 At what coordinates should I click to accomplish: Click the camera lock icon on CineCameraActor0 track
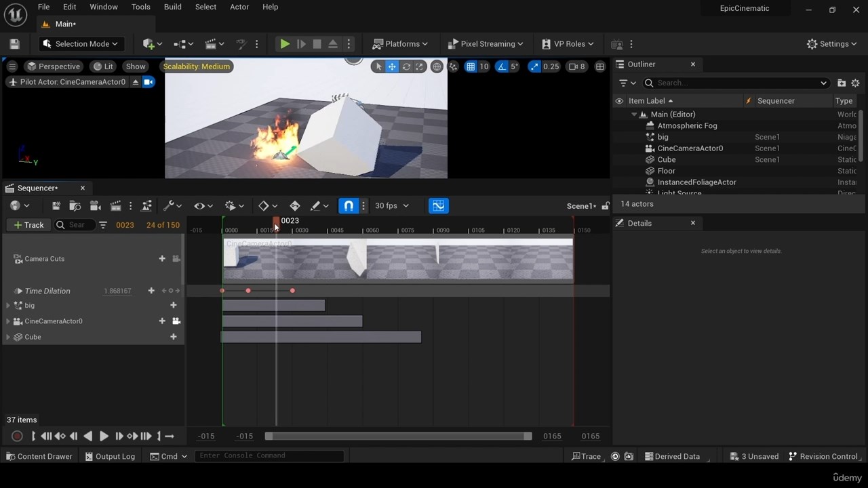[176, 321]
